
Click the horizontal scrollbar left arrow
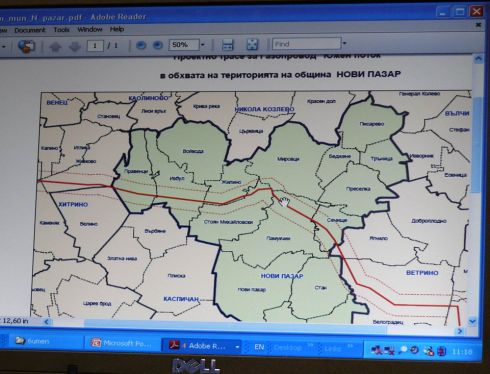point(46,322)
